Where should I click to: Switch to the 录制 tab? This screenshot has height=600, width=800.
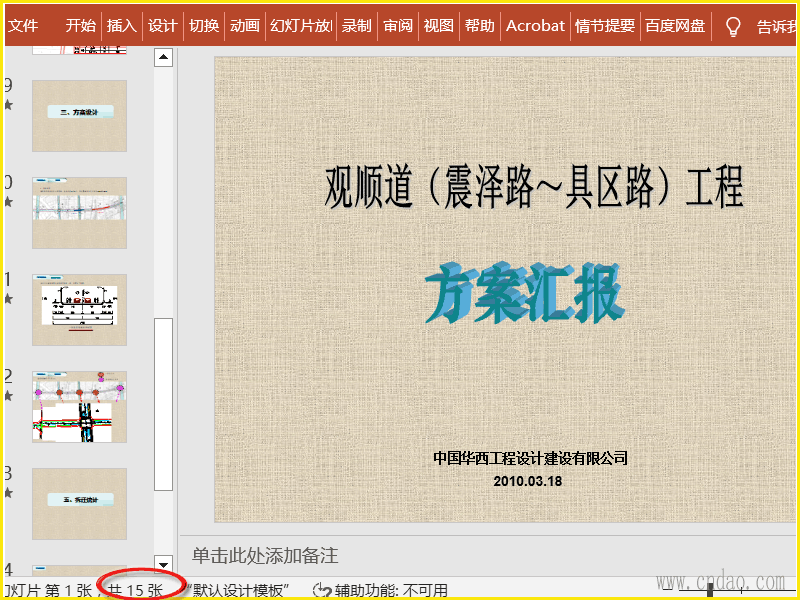pyautogui.click(x=357, y=26)
